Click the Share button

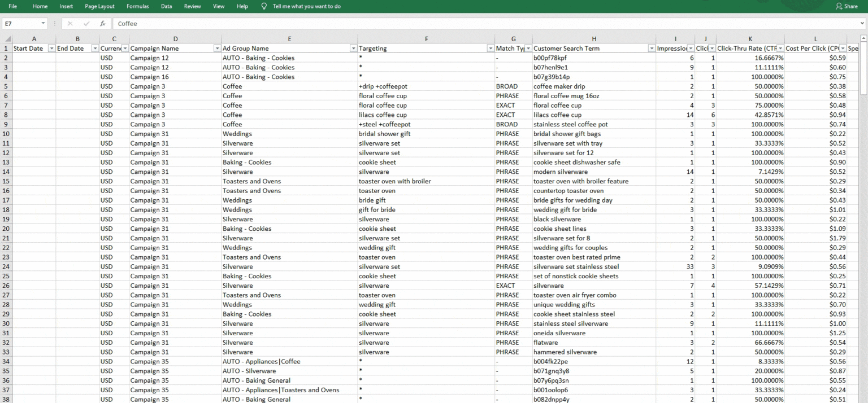click(x=847, y=6)
